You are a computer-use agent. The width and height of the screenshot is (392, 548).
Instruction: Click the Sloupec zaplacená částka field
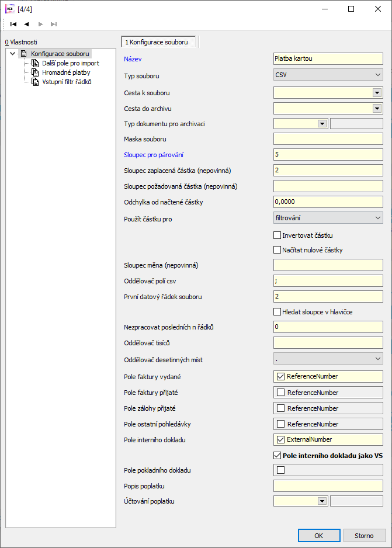328,170
